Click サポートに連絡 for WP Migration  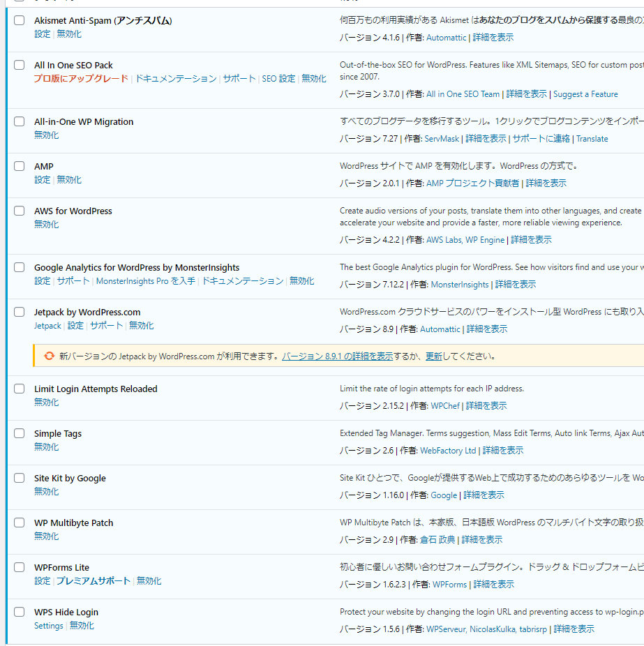pos(541,139)
